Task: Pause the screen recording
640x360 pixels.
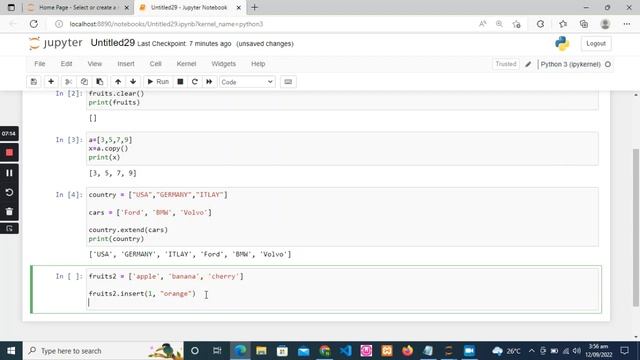Action: pos(9,173)
